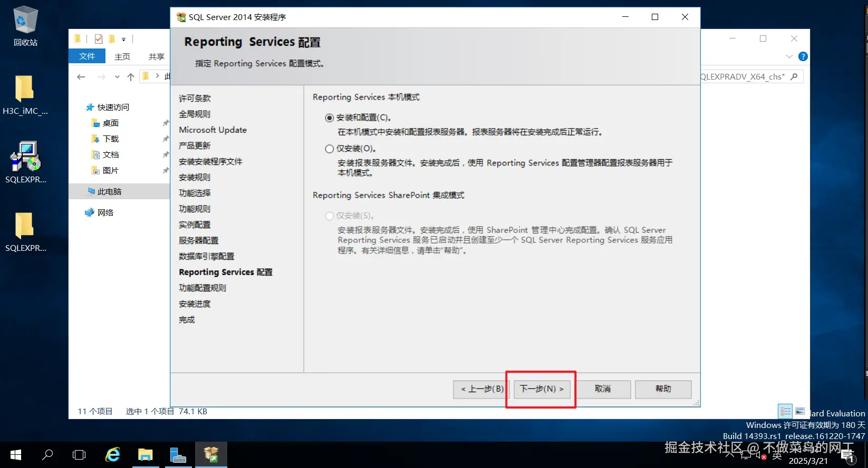Click properties checkmark in Explorer quick toolbar
The width and height of the screenshot is (868, 468).
pyautogui.click(x=99, y=39)
